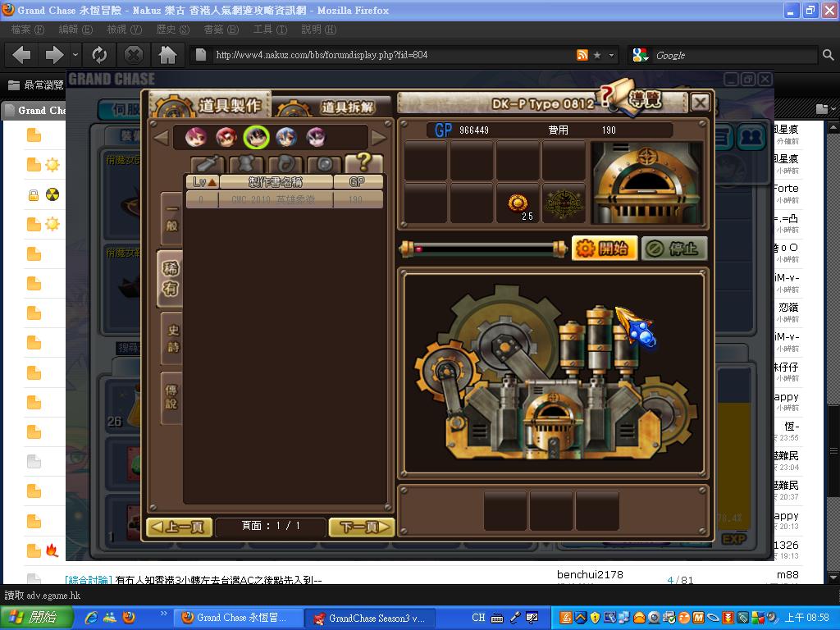Open the 編輯 menu

(x=75, y=30)
